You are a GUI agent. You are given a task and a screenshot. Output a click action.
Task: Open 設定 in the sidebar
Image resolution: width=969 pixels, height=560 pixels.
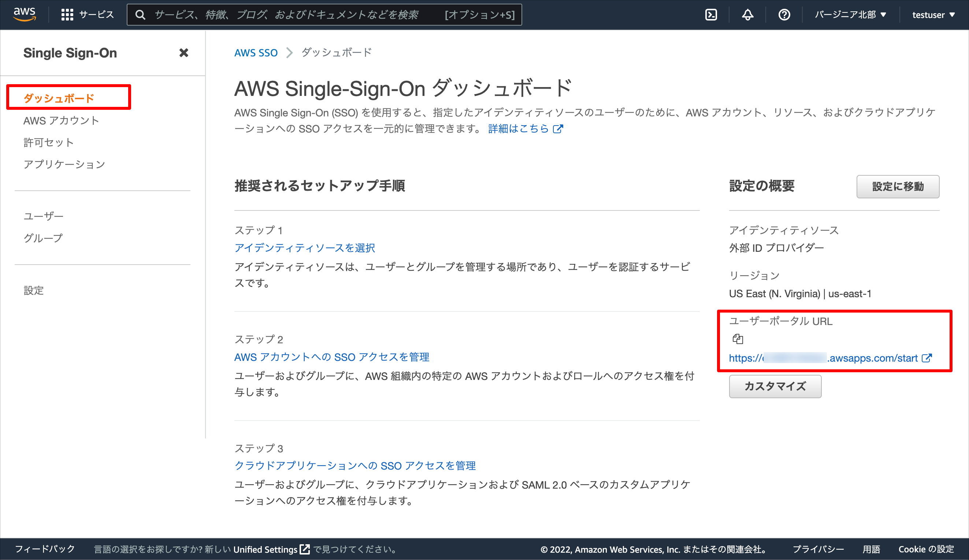click(33, 290)
